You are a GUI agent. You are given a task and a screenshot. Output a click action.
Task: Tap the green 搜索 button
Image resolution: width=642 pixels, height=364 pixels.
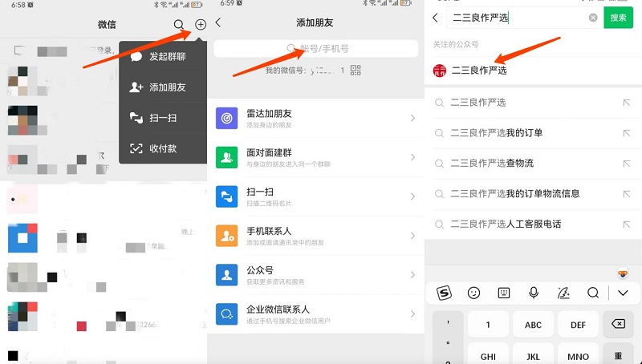618,18
